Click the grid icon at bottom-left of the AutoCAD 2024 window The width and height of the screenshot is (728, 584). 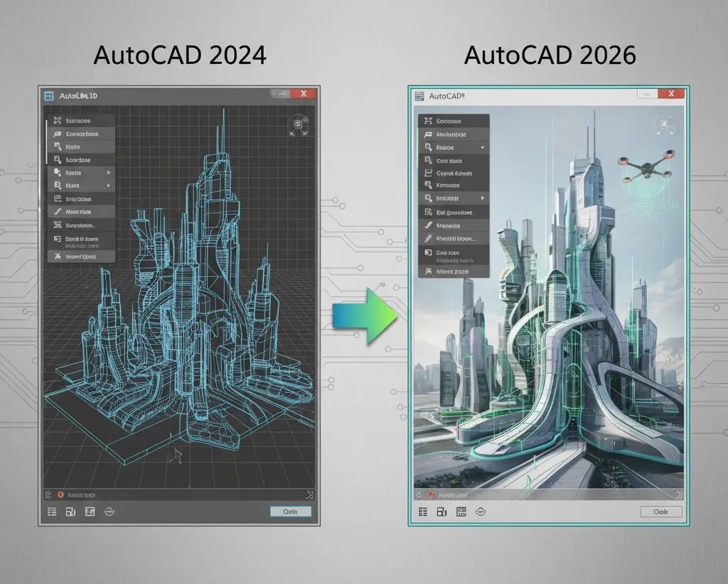click(x=52, y=512)
